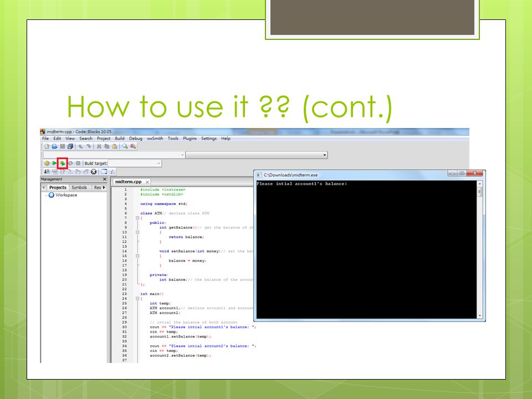Click the Find magnifier icon

coord(125,146)
